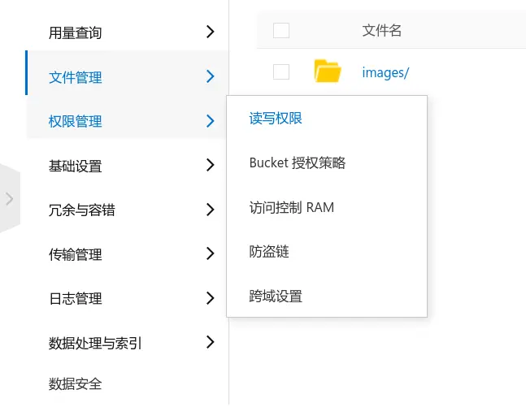Screen dimensions: 526x420
Task: Open the images/ folder link
Action: [385, 73]
